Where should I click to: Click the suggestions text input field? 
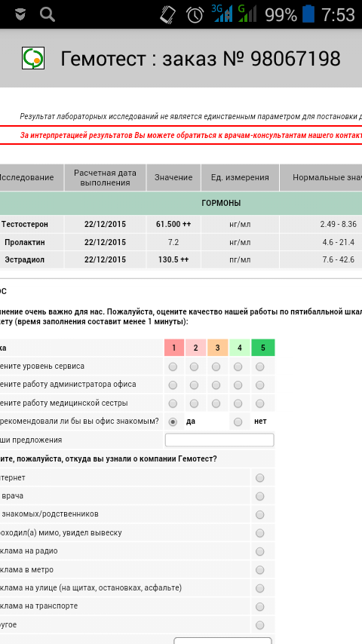219,440
